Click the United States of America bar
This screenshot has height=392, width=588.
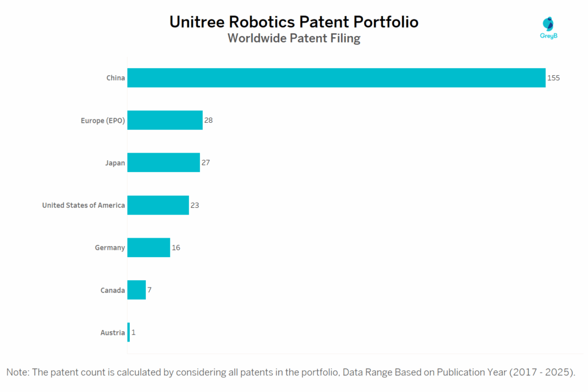pyautogui.click(x=158, y=205)
